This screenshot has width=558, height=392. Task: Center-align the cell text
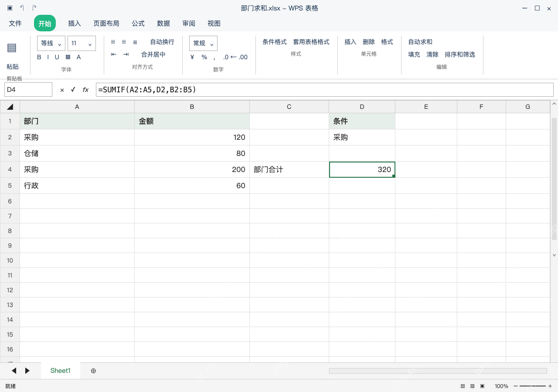point(124,42)
